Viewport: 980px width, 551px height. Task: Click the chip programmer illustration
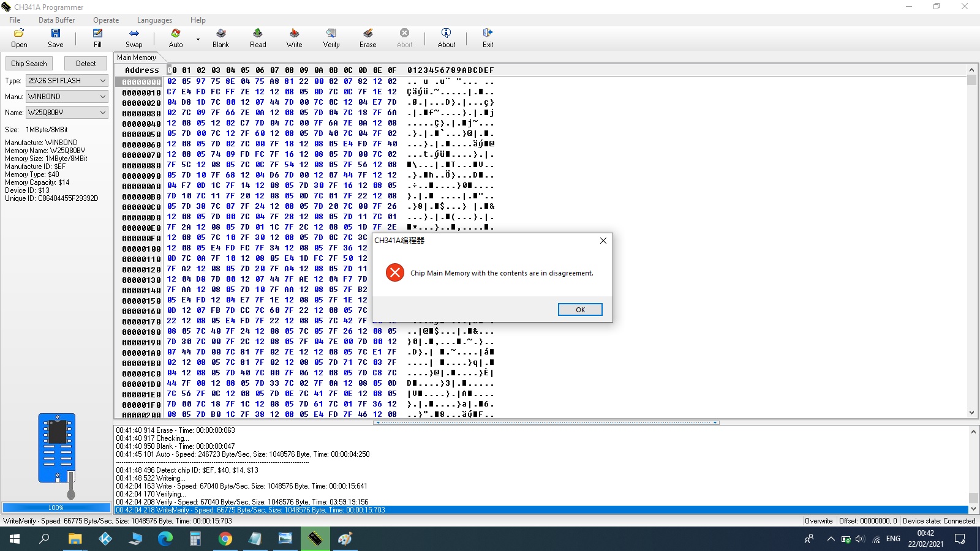pos(58,456)
